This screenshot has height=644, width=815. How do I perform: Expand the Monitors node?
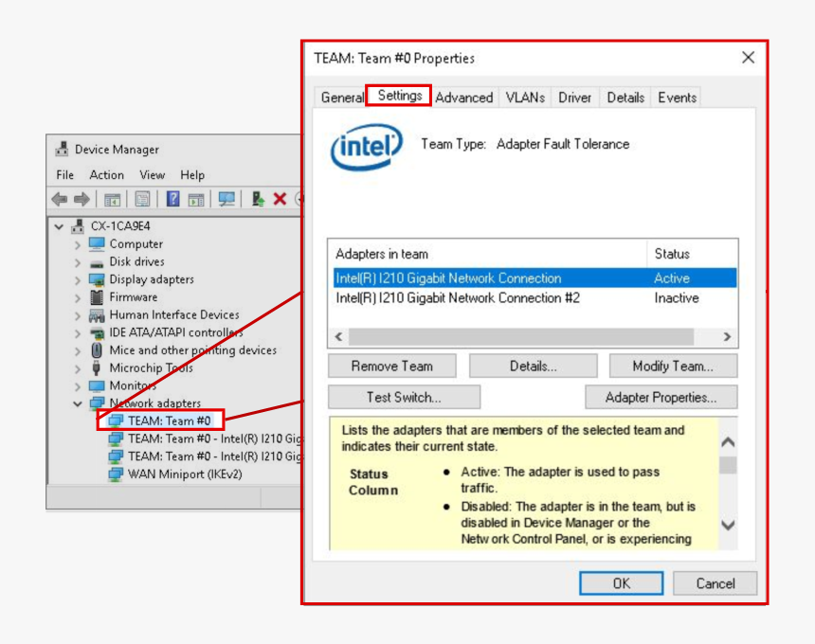click(78, 385)
